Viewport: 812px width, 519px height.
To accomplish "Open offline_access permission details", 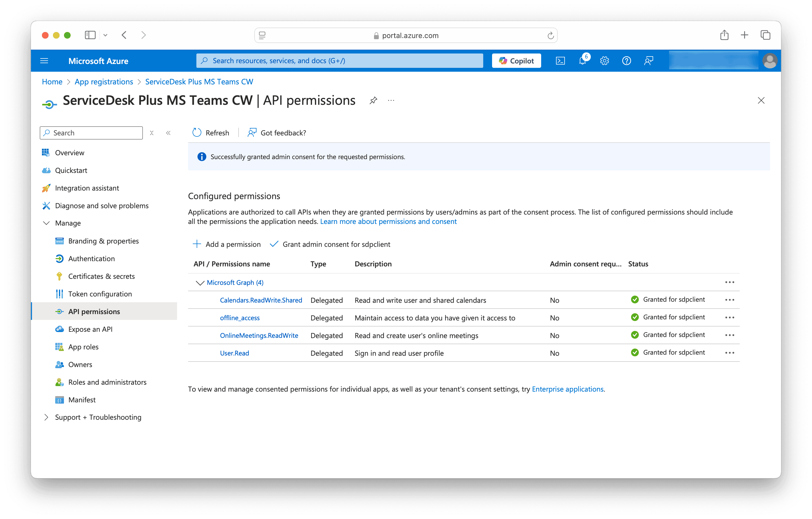I will [x=239, y=318].
